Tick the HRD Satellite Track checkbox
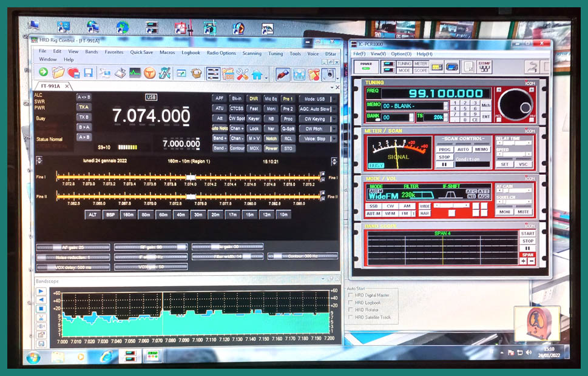This screenshot has height=376, width=588. [x=351, y=317]
